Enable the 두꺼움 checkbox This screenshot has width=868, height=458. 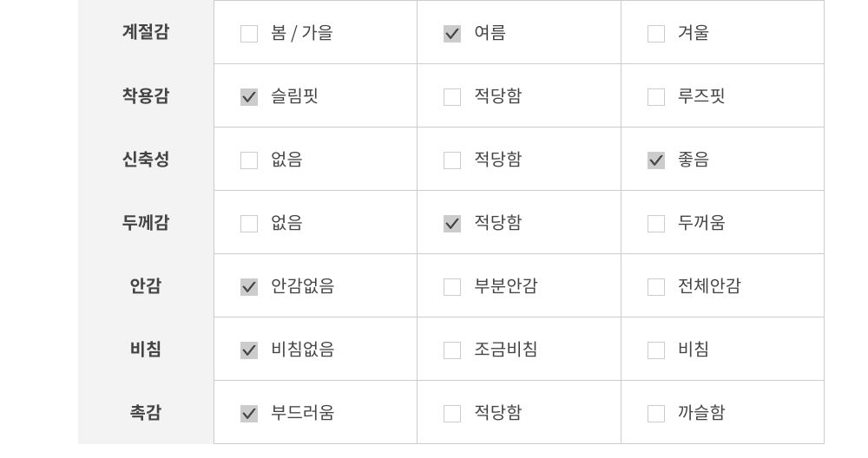656,224
